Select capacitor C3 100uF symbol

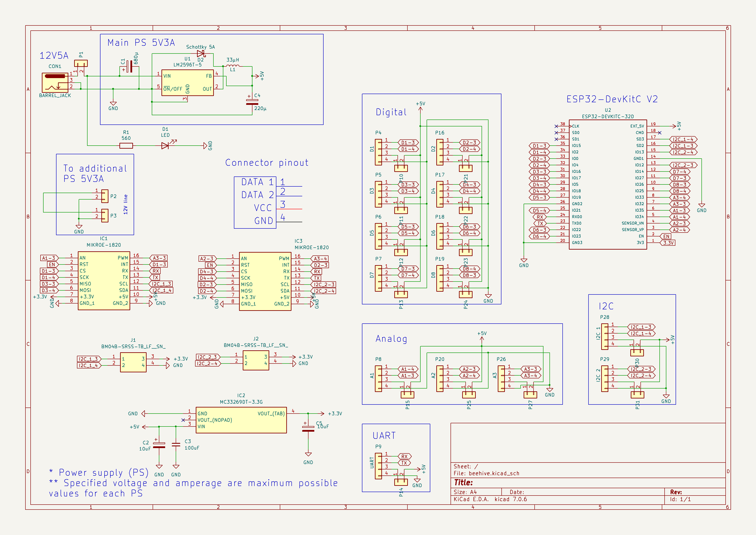[176, 444]
